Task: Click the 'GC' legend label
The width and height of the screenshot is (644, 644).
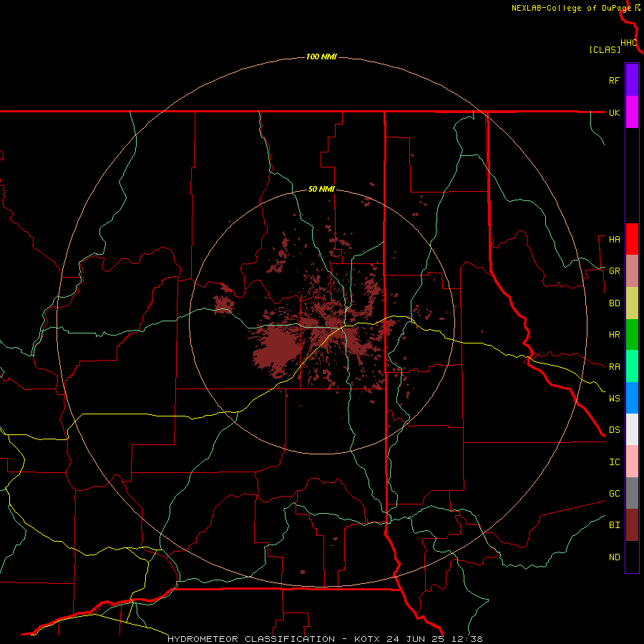Action: (x=614, y=494)
